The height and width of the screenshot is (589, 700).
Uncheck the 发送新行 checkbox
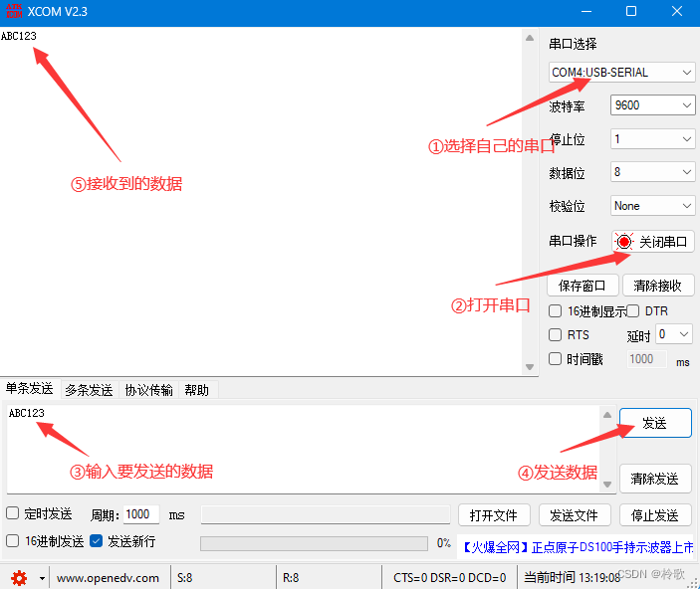point(96,541)
